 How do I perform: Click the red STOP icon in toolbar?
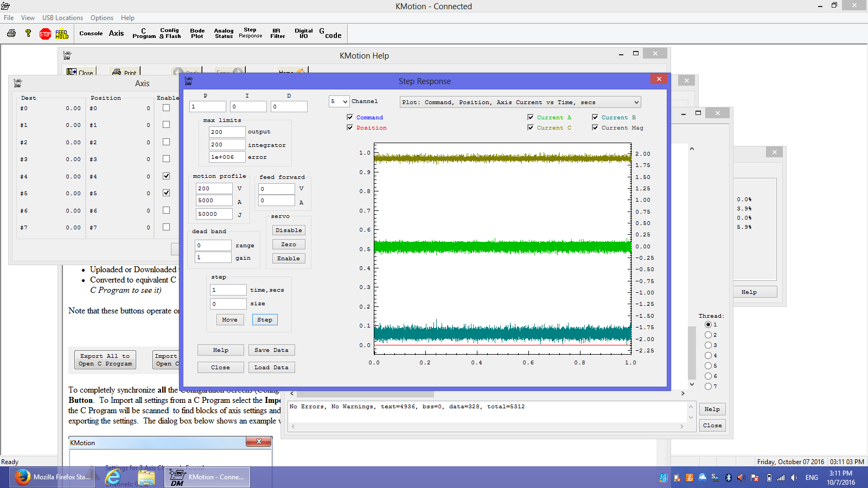(45, 34)
